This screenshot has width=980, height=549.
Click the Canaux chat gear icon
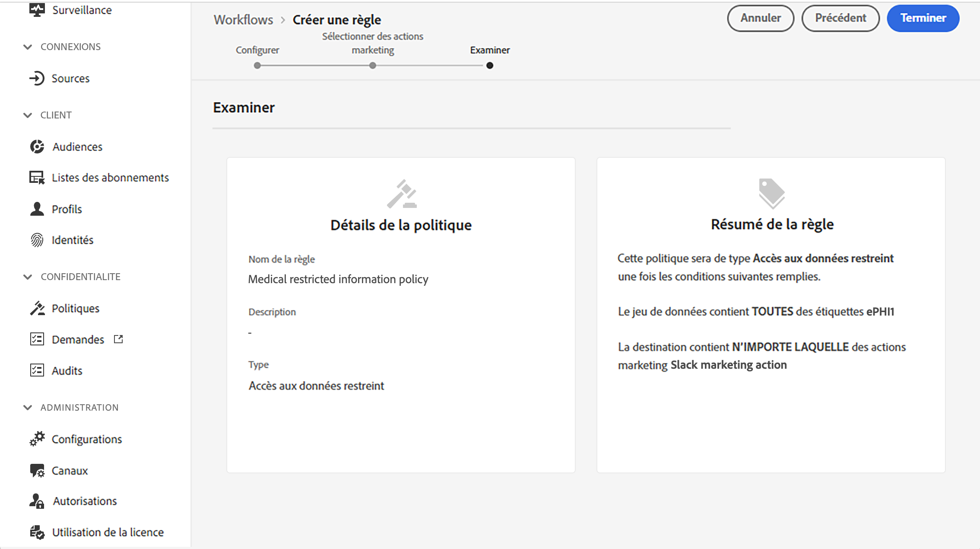[x=37, y=470]
